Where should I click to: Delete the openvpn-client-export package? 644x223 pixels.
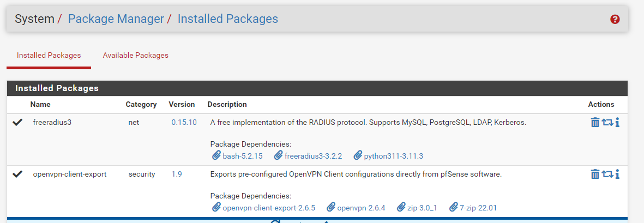pos(595,174)
